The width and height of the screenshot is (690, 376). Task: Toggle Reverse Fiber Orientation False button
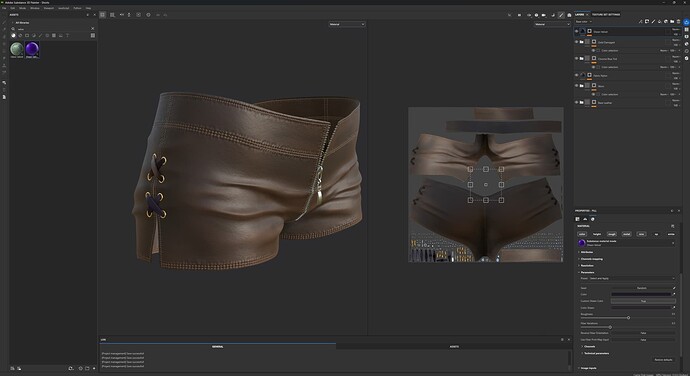pos(643,333)
